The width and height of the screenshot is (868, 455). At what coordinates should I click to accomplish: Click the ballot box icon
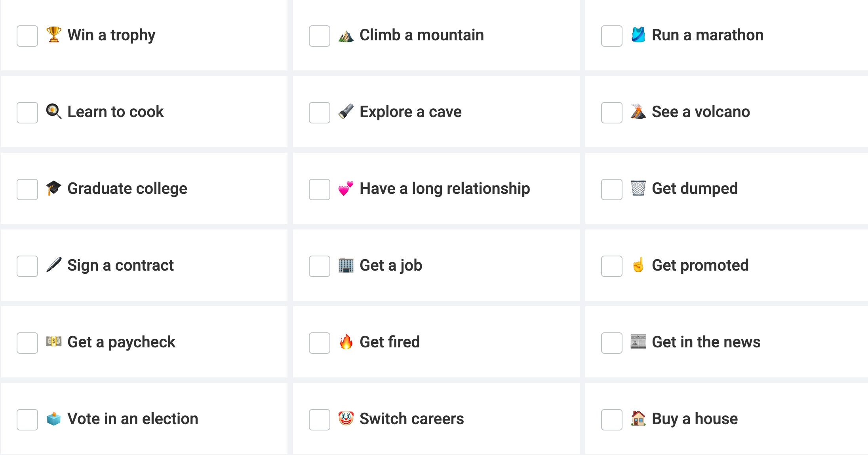click(x=53, y=419)
